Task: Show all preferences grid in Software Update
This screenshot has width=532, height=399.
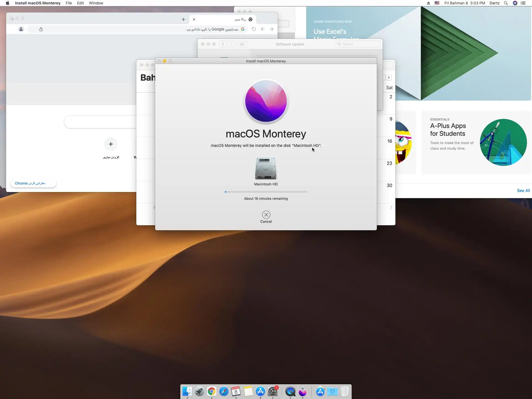Action: [x=242, y=44]
